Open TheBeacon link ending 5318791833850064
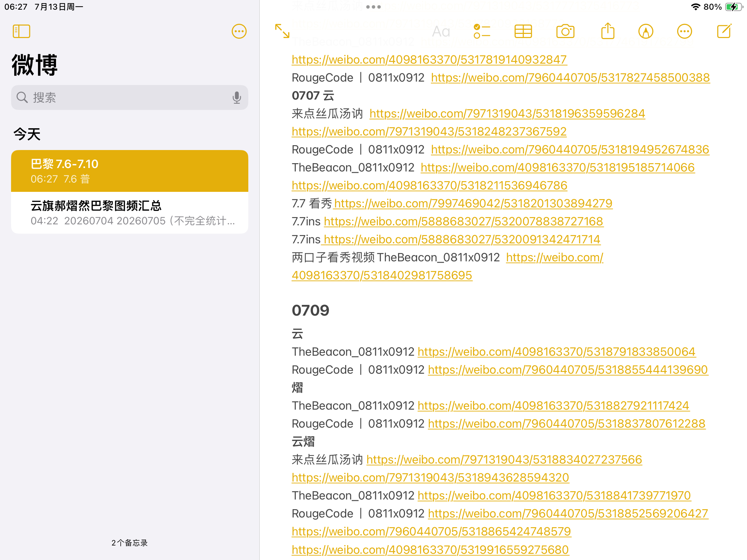Image resolution: width=747 pixels, height=560 pixels. pos(556,352)
